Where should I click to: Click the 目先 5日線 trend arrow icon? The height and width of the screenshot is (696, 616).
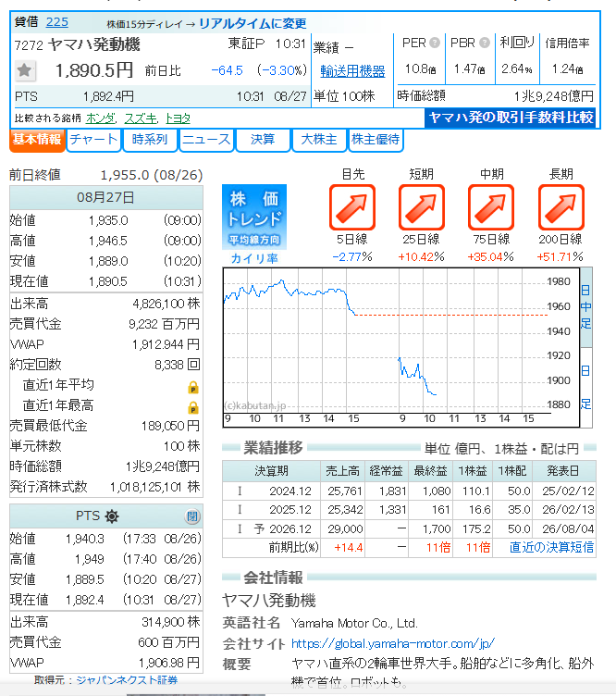pyautogui.click(x=352, y=207)
